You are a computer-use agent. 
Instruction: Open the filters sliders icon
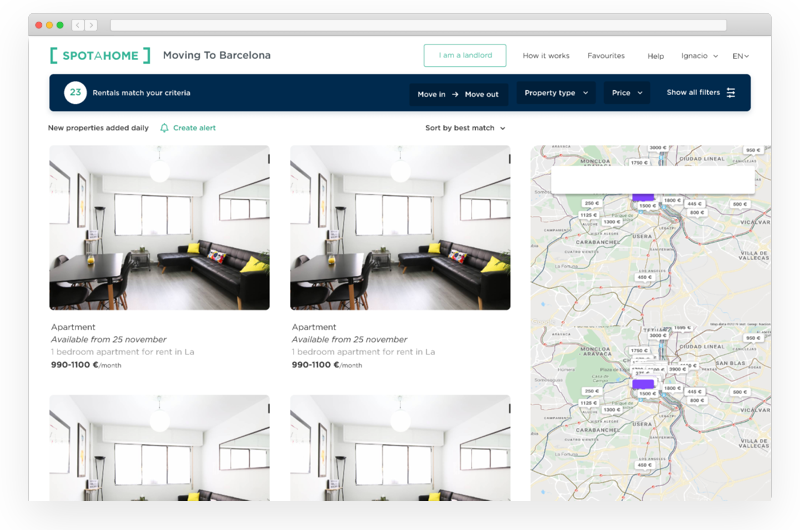point(731,92)
